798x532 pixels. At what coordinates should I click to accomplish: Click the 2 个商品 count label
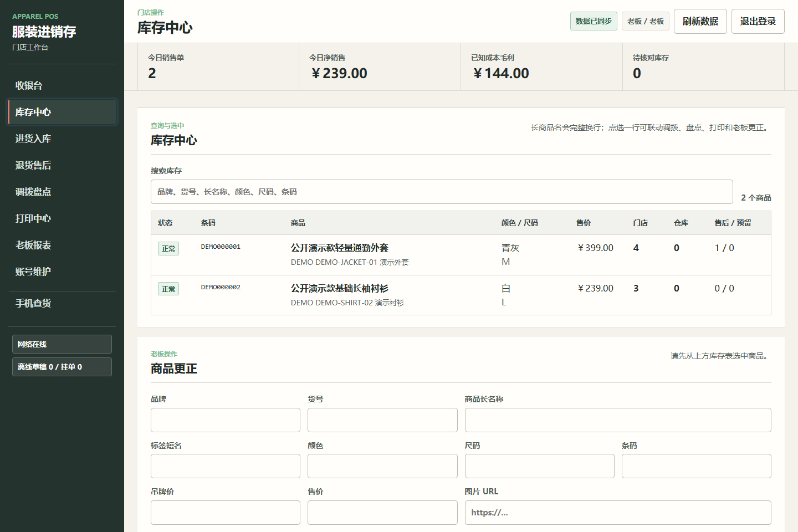click(756, 198)
